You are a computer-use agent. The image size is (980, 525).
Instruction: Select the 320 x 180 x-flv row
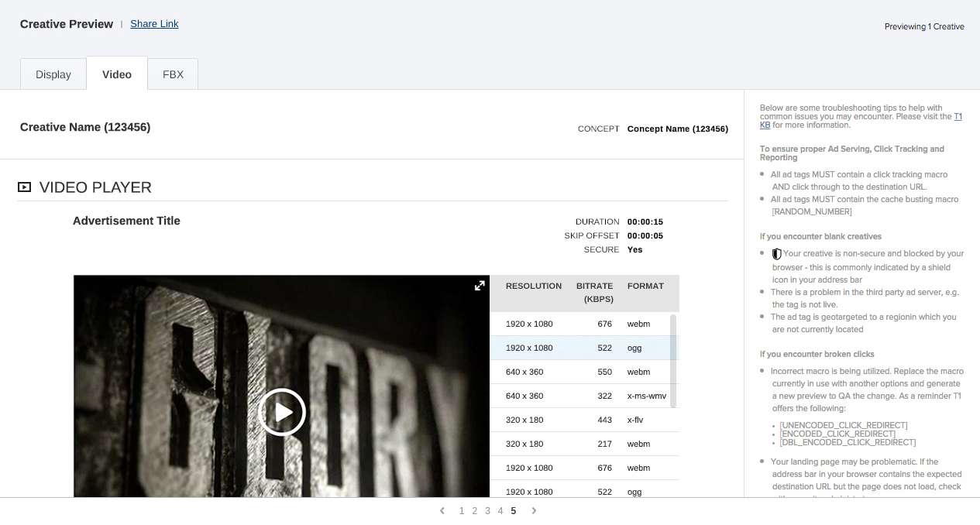point(584,420)
